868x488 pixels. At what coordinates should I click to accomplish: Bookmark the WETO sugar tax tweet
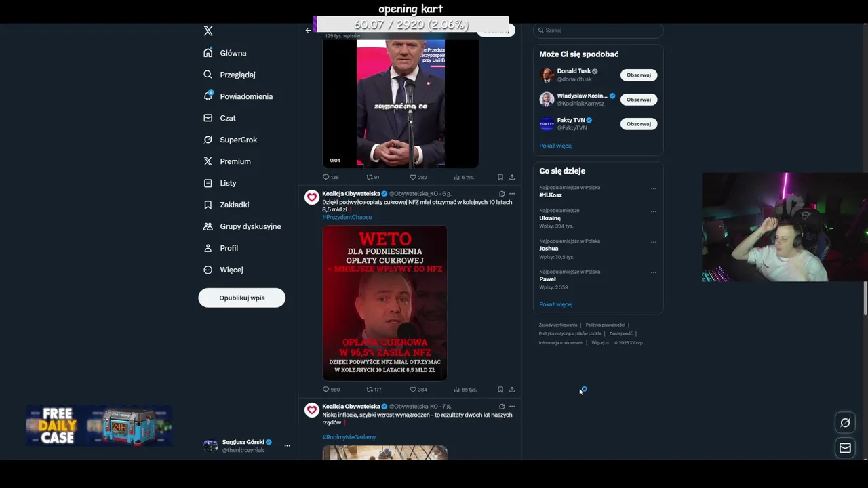(500, 390)
